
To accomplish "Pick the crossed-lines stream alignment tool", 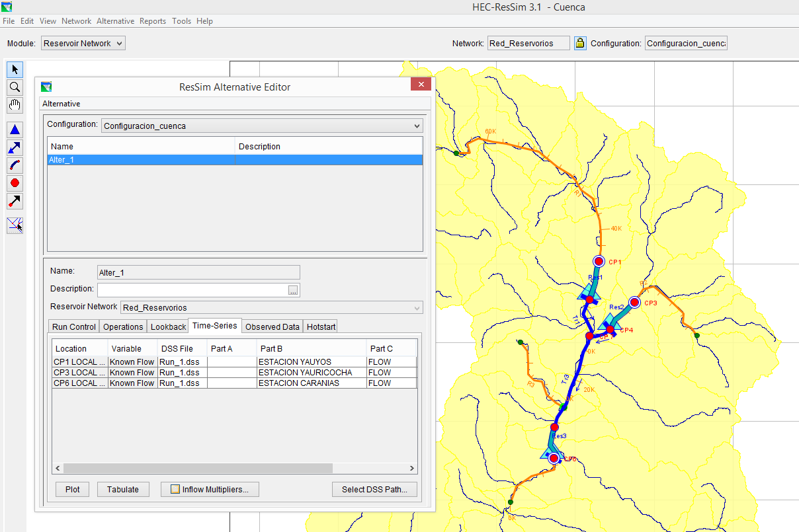I will click(15, 225).
